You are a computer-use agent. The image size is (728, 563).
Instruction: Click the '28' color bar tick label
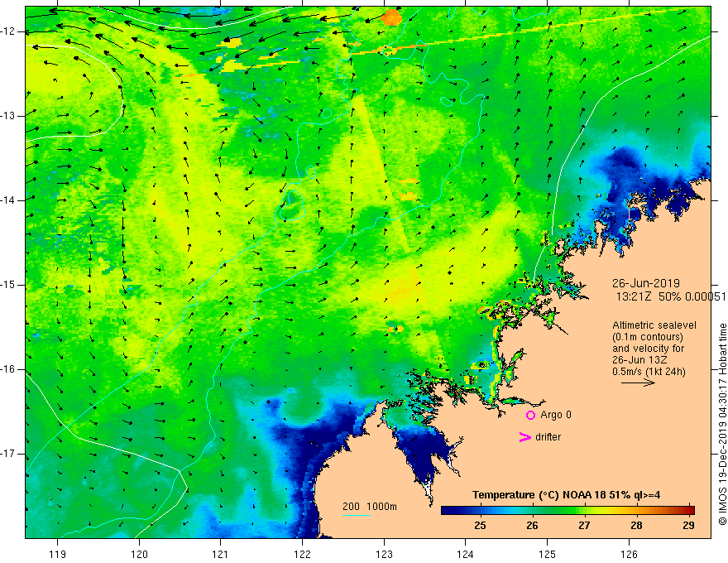click(x=636, y=526)
